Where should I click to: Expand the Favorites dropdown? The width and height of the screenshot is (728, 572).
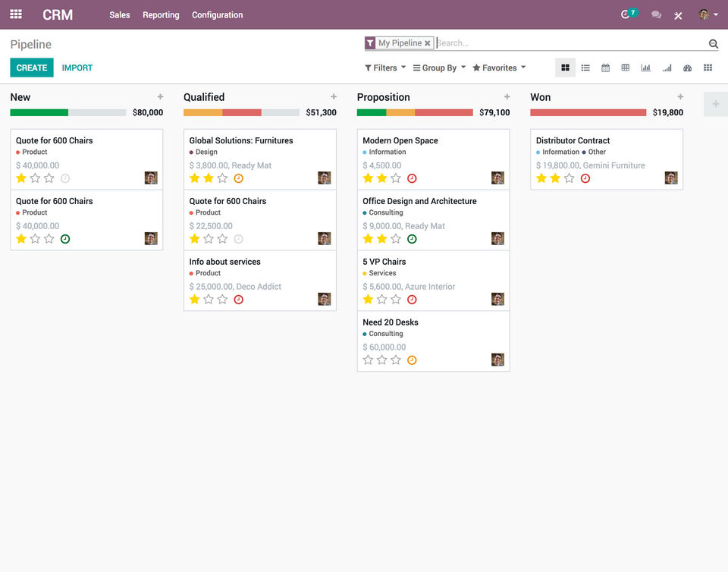coord(499,68)
